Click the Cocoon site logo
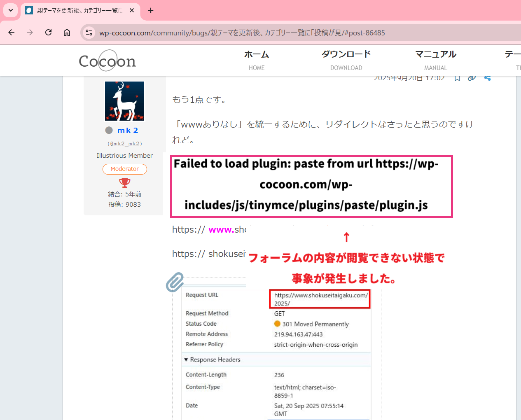 click(x=107, y=61)
